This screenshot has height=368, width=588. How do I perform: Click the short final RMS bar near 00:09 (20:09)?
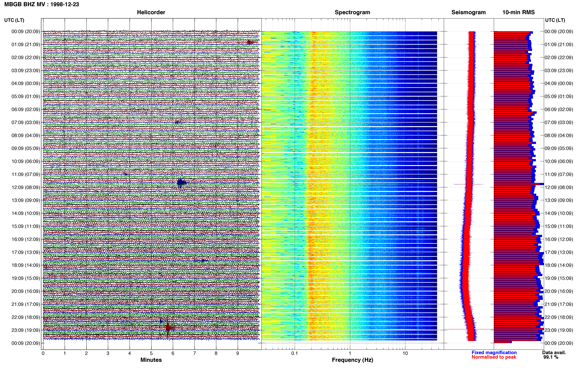click(503, 342)
